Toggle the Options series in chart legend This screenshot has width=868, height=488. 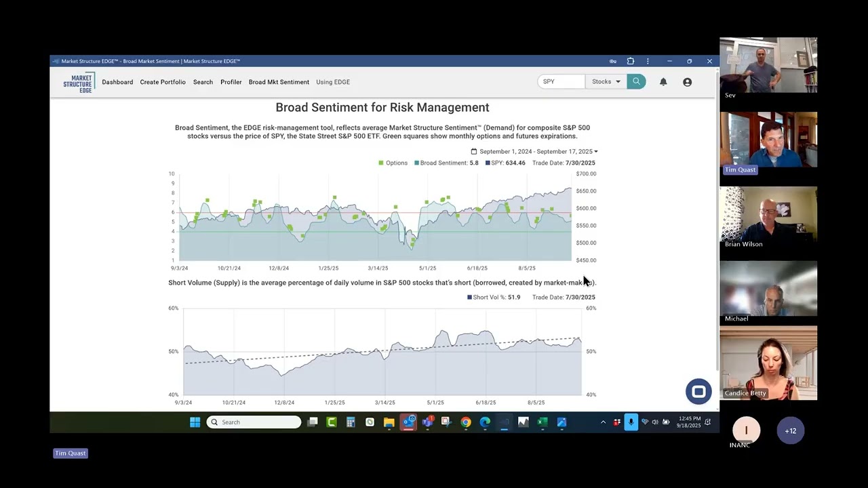pyautogui.click(x=393, y=163)
